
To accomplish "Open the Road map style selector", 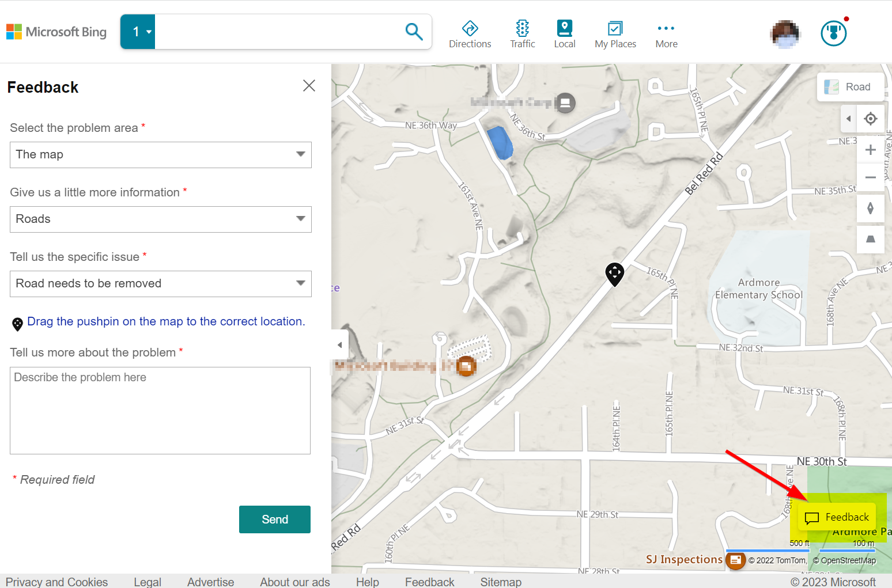I will pos(851,87).
